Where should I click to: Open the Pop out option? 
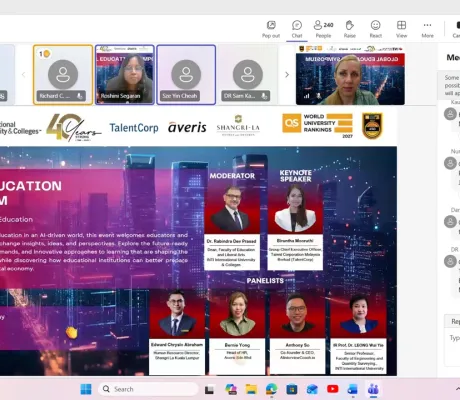(x=271, y=29)
